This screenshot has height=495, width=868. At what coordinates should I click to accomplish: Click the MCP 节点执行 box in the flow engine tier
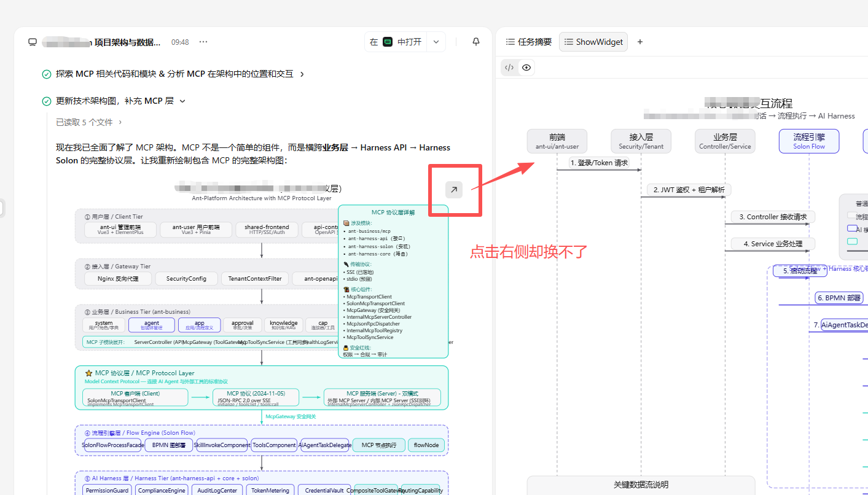coord(379,445)
